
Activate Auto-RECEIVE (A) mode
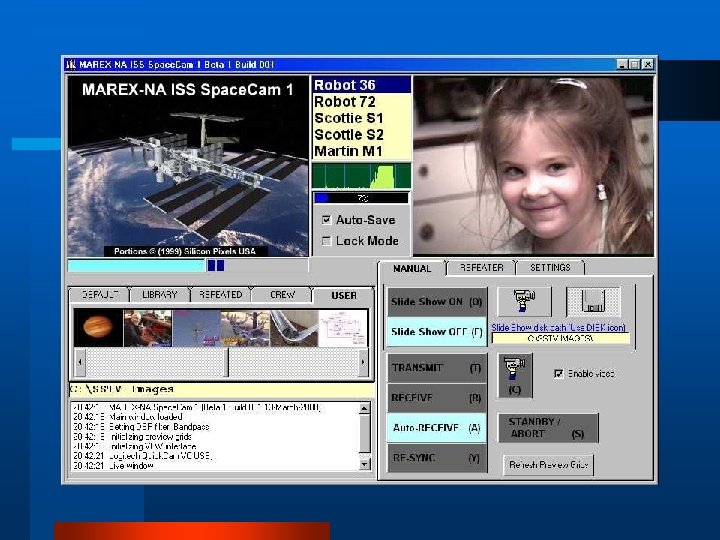(436, 428)
